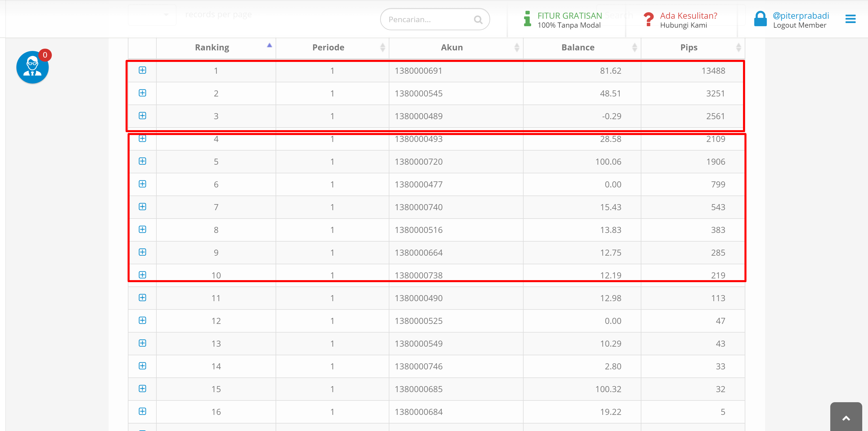Select account 1380000664 cell

pos(456,253)
